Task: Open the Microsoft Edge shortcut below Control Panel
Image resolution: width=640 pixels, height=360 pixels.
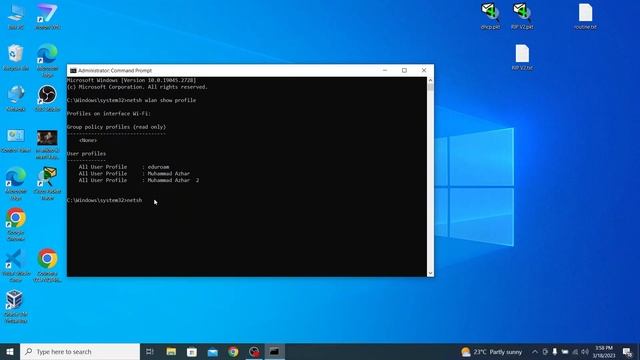Action: [x=16, y=183]
